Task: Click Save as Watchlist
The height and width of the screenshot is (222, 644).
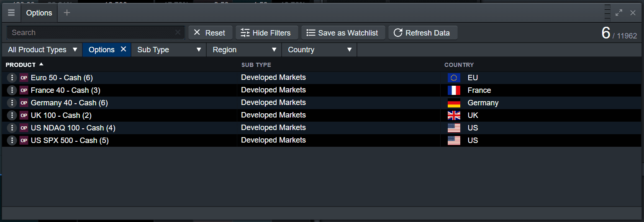Action: point(342,33)
